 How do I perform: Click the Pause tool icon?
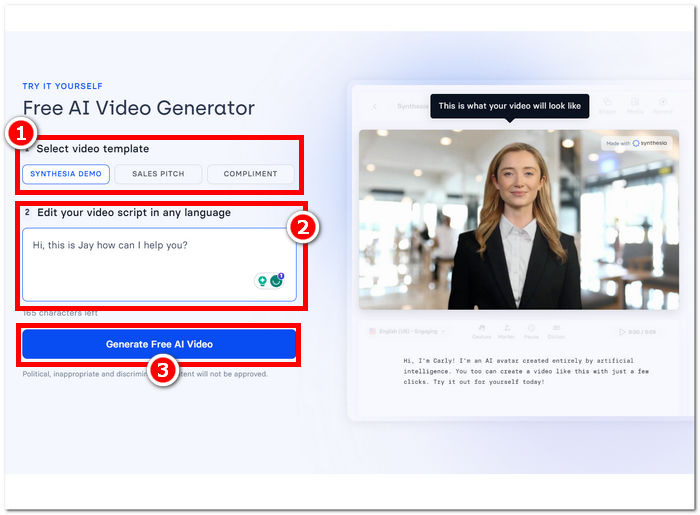531,332
